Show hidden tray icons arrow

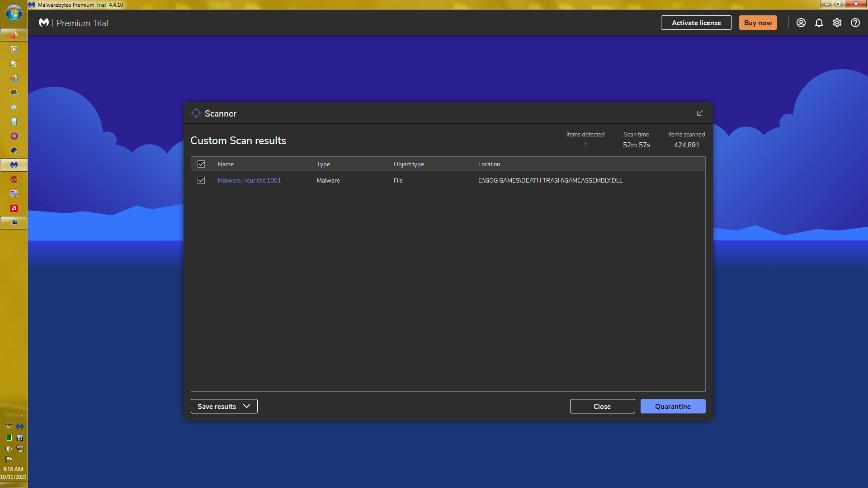(x=21, y=416)
